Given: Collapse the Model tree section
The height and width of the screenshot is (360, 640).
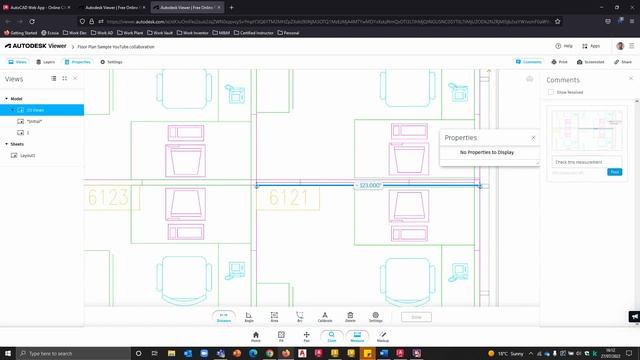Looking at the screenshot, I should 7,99.
